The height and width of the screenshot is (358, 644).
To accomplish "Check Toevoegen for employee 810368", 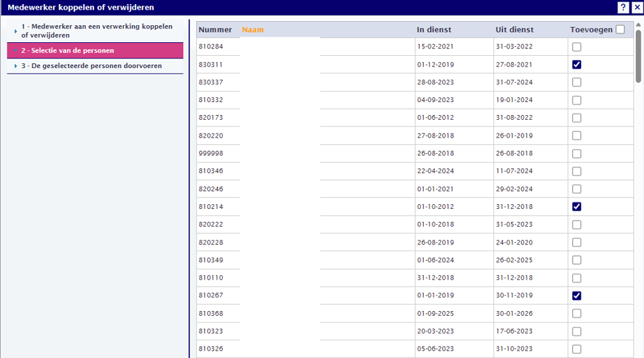I will (577, 313).
